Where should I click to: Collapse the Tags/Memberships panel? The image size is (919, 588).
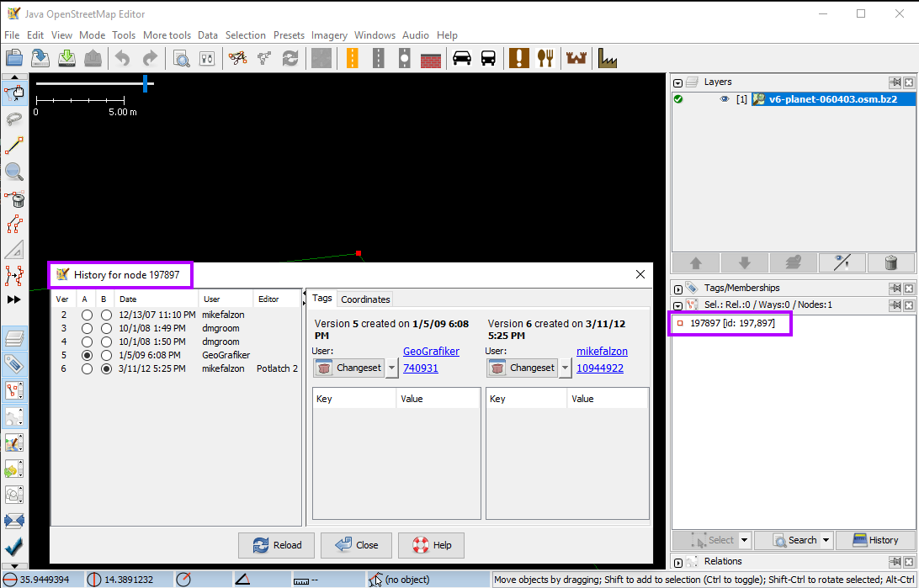tap(678, 289)
